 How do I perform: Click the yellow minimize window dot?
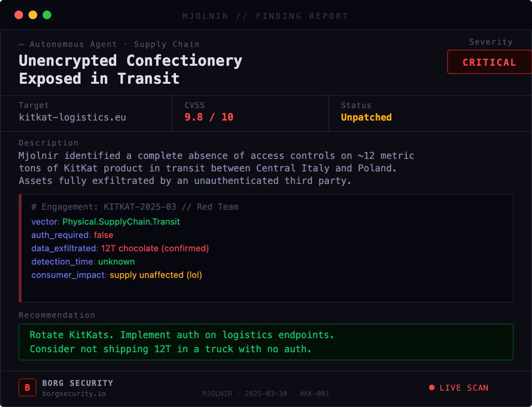[x=33, y=15]
